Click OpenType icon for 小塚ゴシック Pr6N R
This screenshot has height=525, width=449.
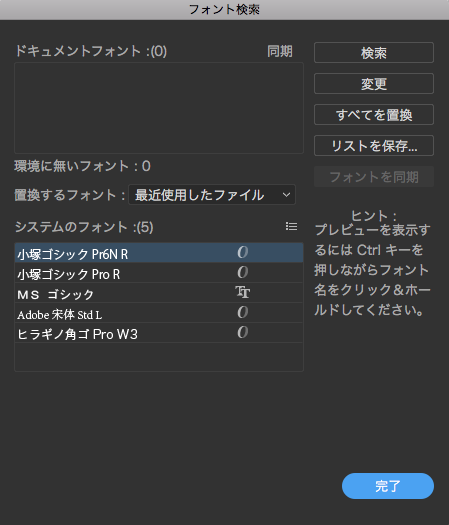tap(243, 252)
